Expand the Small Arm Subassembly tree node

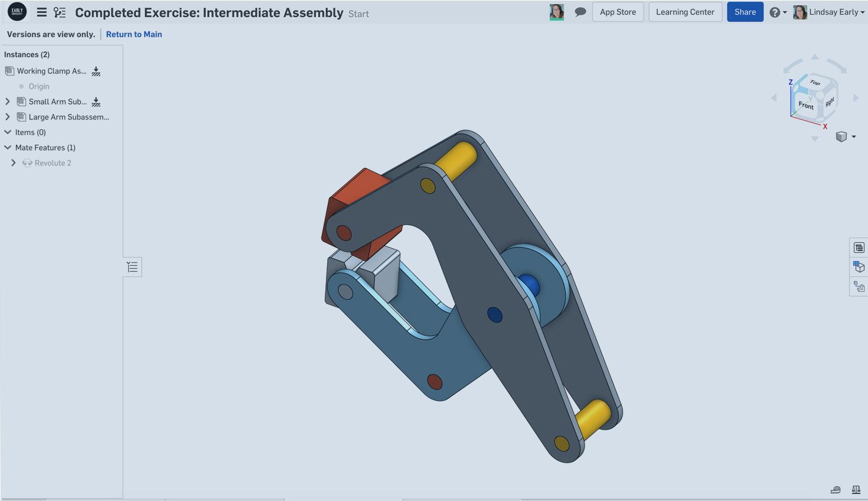click(8, 102)
